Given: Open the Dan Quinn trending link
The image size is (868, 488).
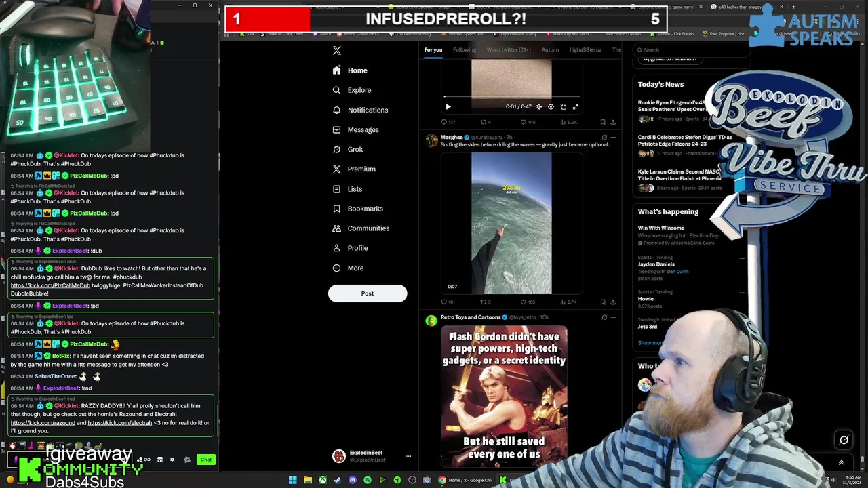Looking at the screenshot, I should point(677,272).
